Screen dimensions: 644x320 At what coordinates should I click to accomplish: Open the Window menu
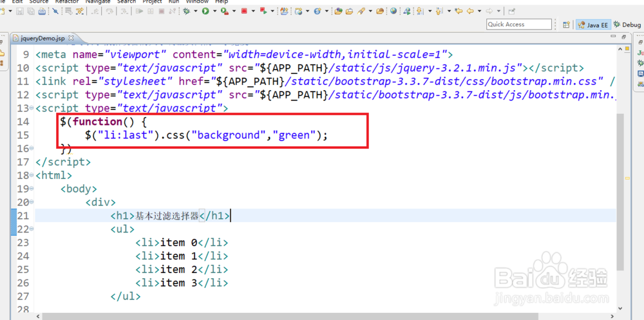(197, 2)
